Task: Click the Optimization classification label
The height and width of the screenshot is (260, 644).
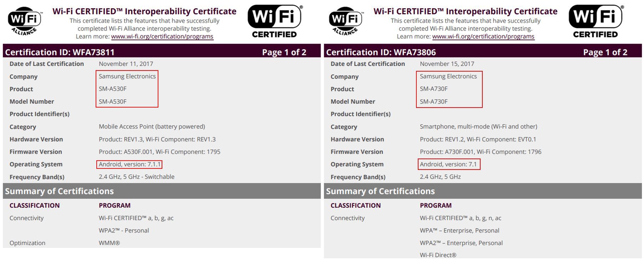Action: (27, 243)
